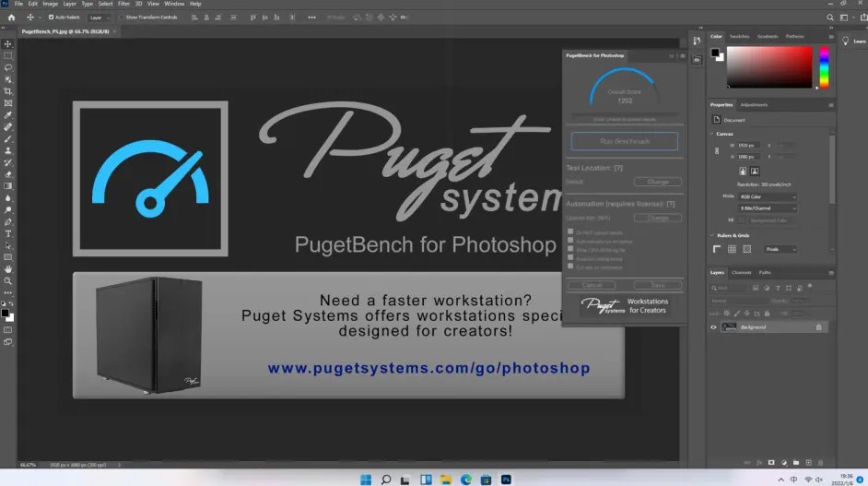Select the Eyedropper tool
This screenshot has height=486, width=868.
[x=7, y=115]
